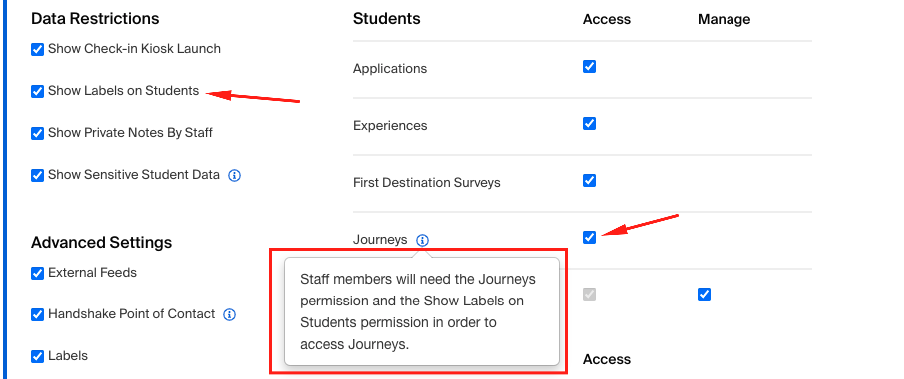Click the Journeys row label
This screenshot has width=904, height=379.
380,239
